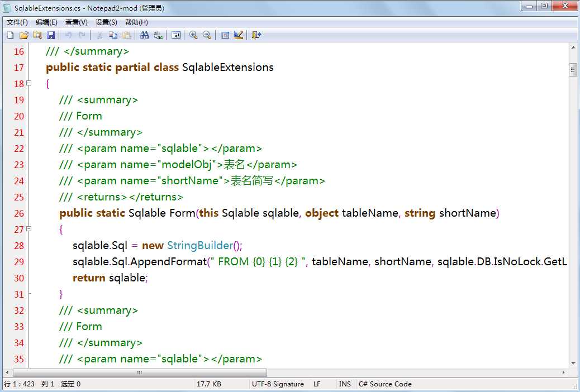Image resolution: width=580 pixels, height=392 pixels.
Task: Open the 查看(V) menu
Action: tap(76, 22)
